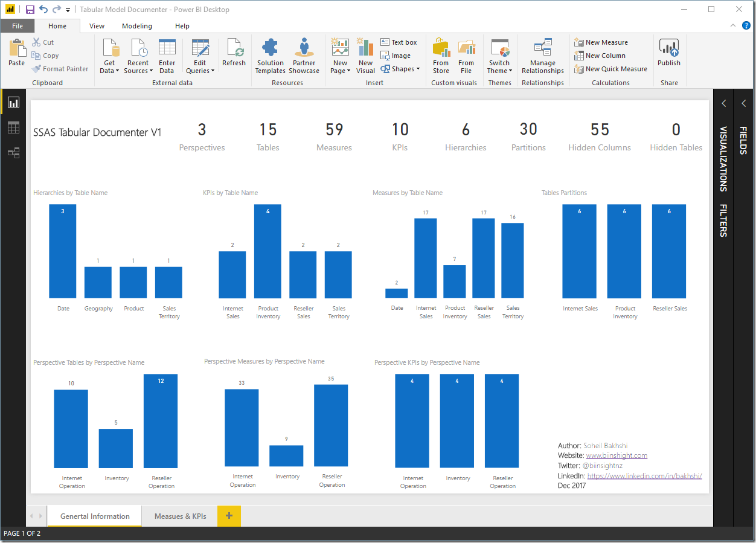The width and height of the screenshot is (756, 543).
Task: Select Sales Territory bar in Measures chart
Action: tap(513, 260)
